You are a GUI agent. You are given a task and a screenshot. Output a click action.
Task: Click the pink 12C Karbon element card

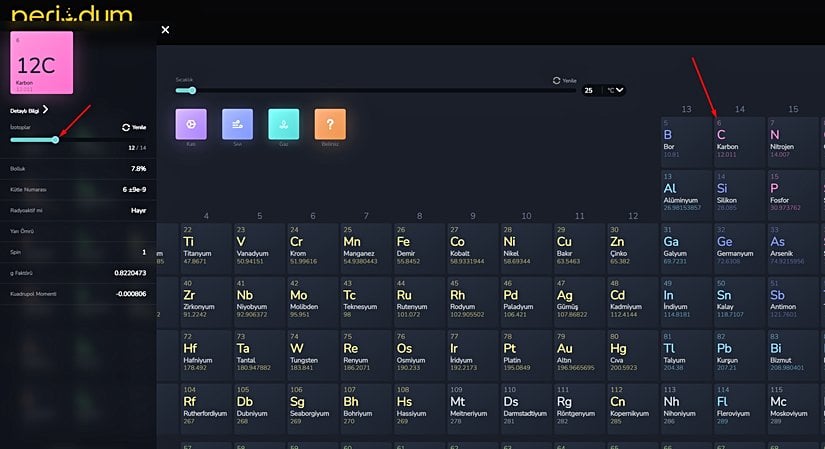coord(41,61)
